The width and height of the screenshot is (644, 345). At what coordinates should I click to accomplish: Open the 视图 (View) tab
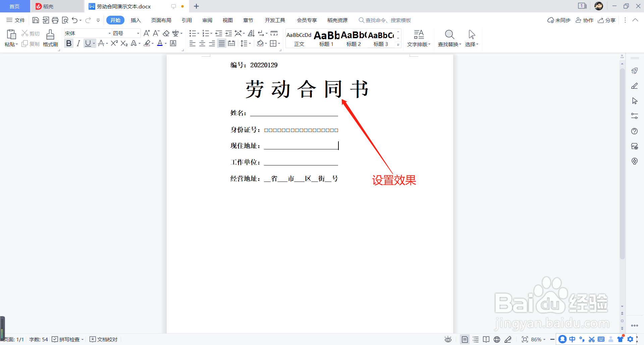point(228,20)
